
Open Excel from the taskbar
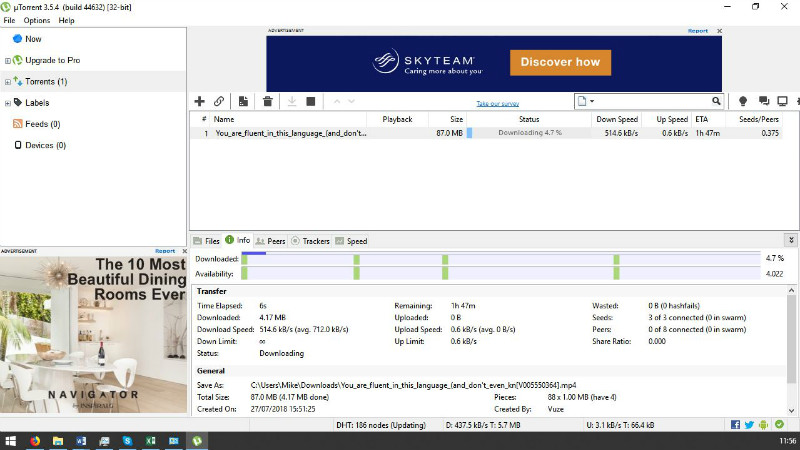[x=151, y=441]
